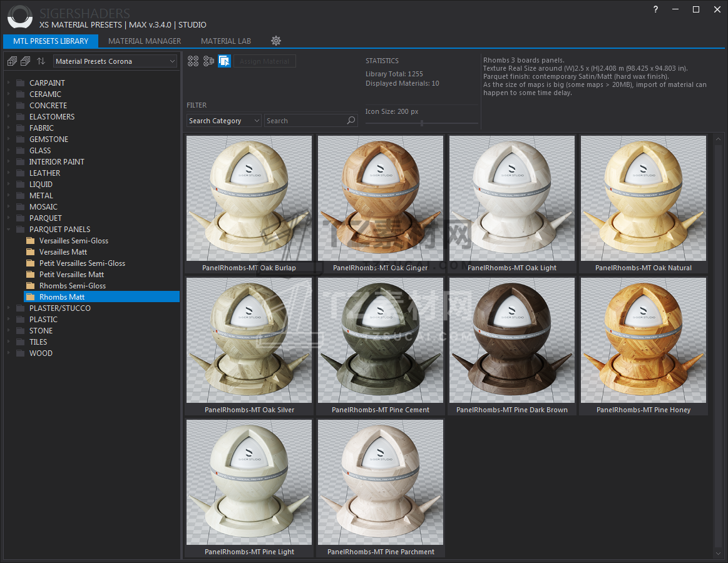The height and width of the screenshot is (563, 728).
Task: Select the PanelRhombs-MT Oak Natural thumbnail
Action: pyautogui.click(x=643, y=198)
